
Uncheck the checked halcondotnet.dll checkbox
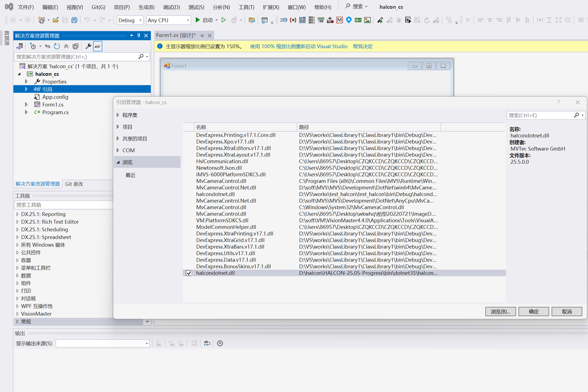189,273
